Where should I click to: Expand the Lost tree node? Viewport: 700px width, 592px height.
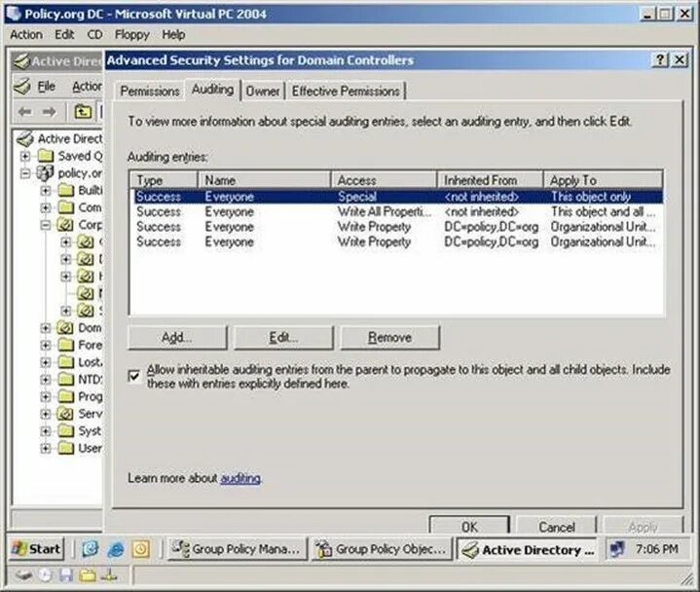(46, 362)
